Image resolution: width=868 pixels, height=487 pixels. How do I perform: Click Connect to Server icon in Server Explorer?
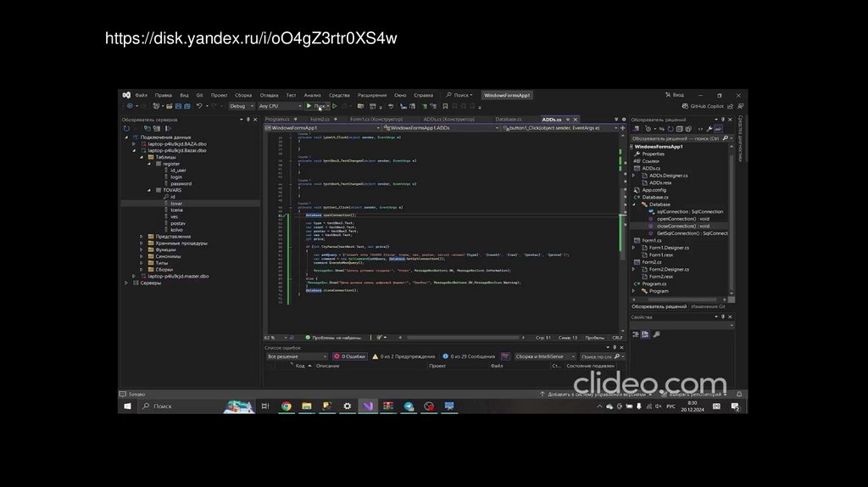(157, 128)
